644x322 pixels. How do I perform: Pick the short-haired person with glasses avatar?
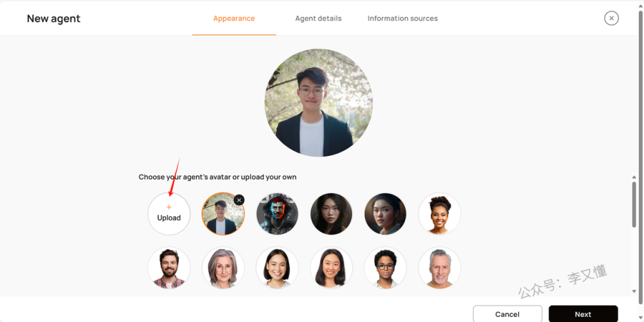coord(386,267)
